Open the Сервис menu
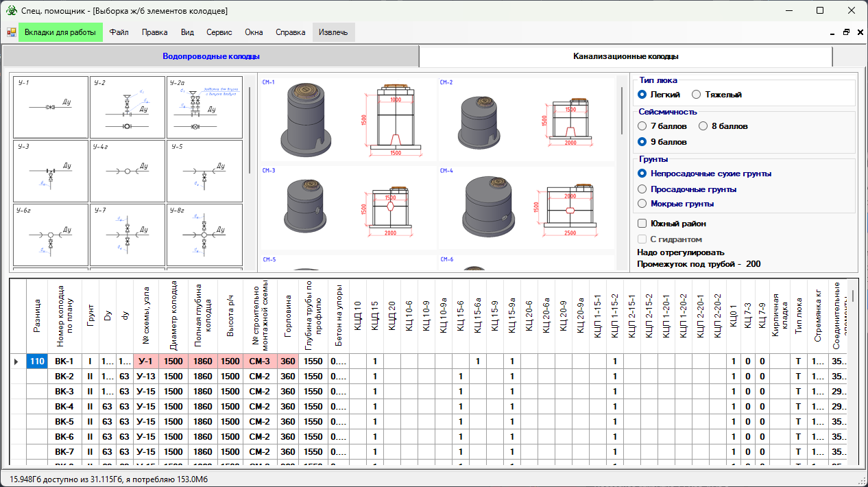This screenshot has height=487, width=868. tap(219, 32)
